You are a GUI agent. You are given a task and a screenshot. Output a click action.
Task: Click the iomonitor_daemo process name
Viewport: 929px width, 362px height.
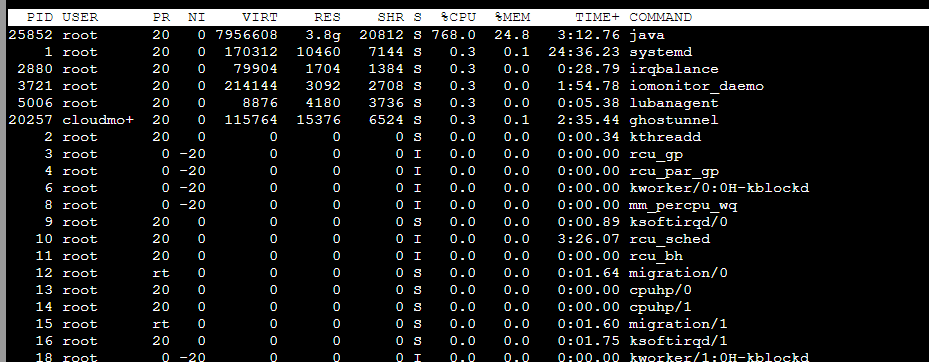(696, 87)
